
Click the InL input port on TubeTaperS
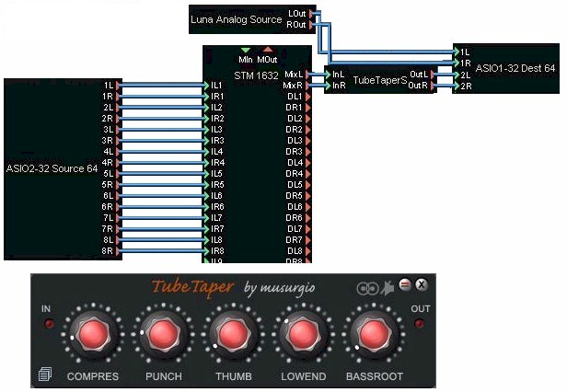[329, 75]
